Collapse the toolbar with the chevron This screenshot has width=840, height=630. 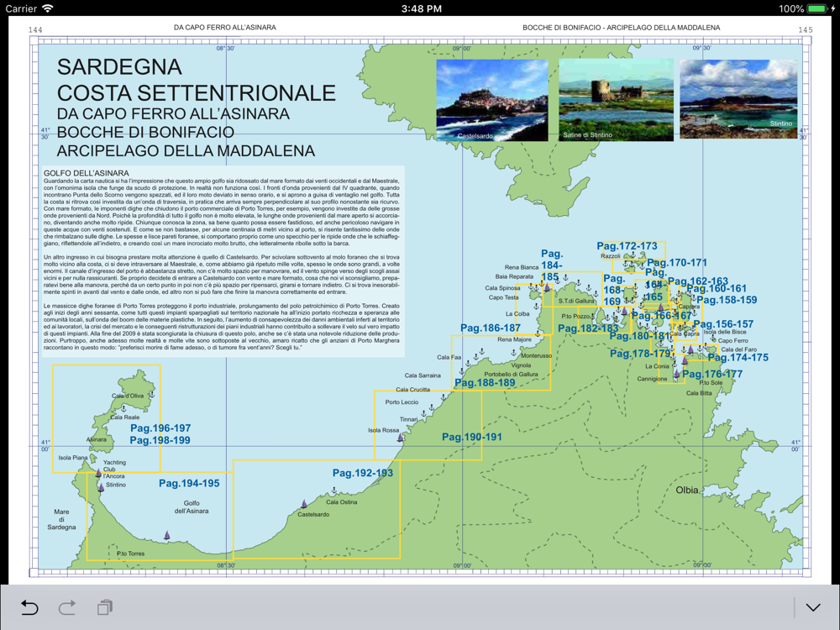click(813, 607)
